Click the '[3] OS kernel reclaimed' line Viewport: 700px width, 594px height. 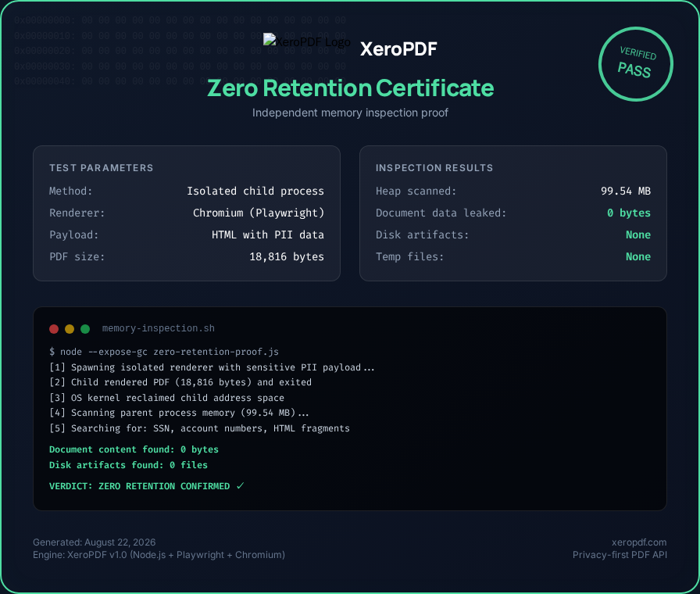coord(166,398)
